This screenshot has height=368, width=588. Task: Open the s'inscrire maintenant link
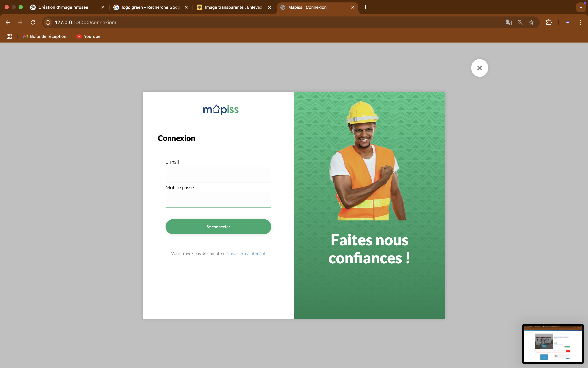click(245, 253)
